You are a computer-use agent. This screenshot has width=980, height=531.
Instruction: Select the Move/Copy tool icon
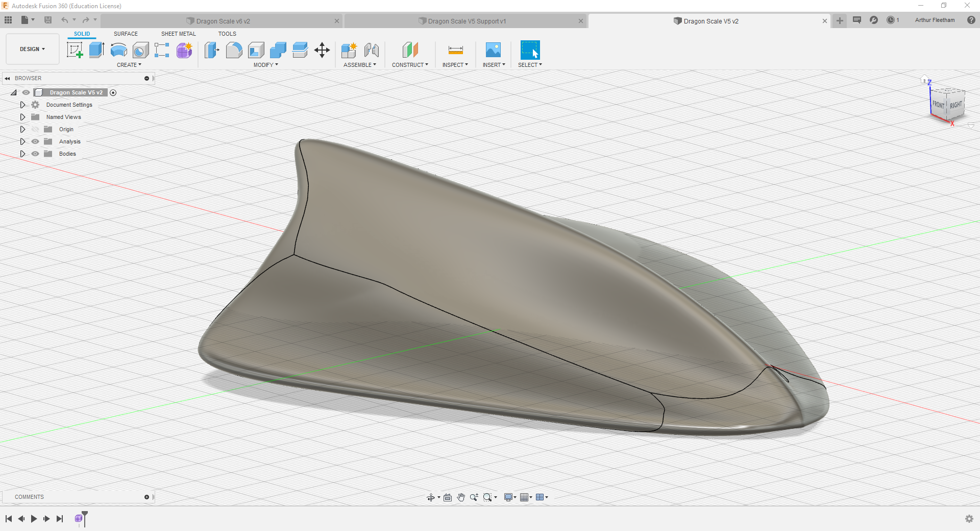point(322,50)
